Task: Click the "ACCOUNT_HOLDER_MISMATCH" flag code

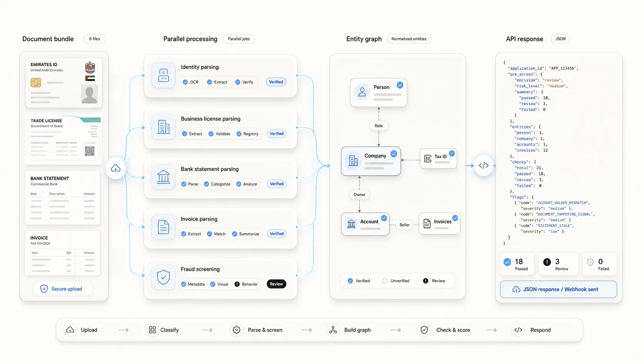Action: pyautogui.click(x=562, y=203)
